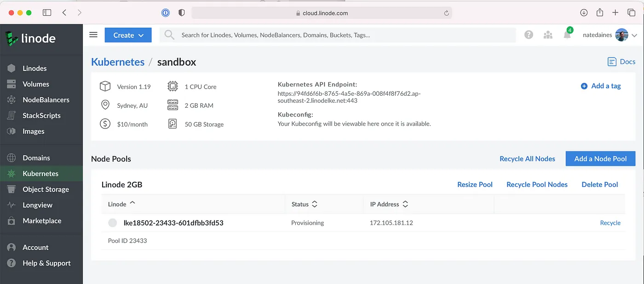Click Recycle link for node lke18502

click(x=610, y=223)
